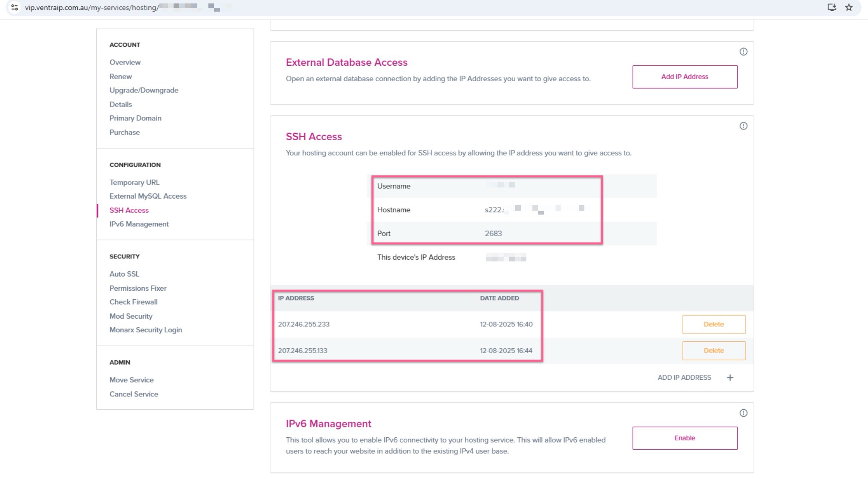Click the info icon in External Database Access

[743, 52]
